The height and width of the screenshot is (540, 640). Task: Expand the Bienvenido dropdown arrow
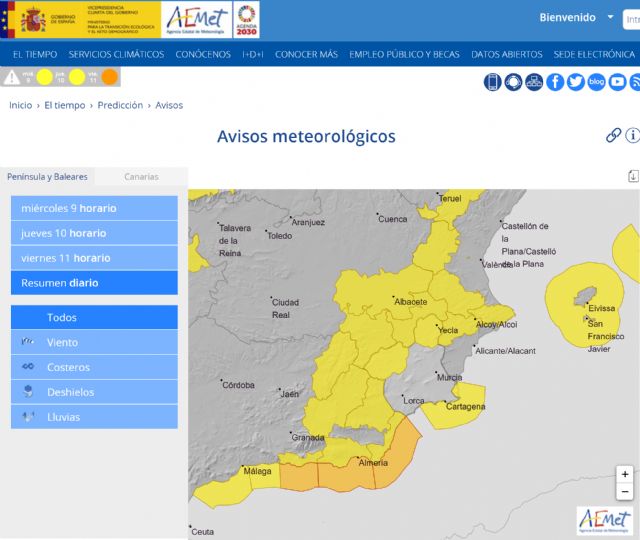611,17
